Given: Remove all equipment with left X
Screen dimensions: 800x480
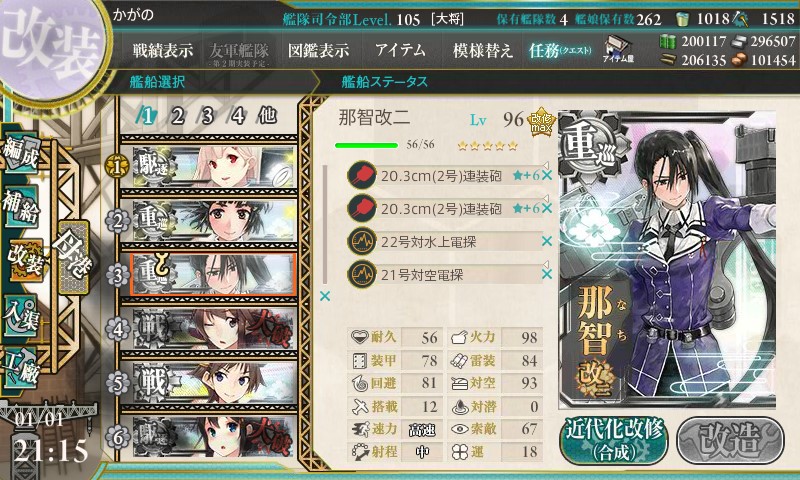Looking at the screenshot, I should click(324, 296).
